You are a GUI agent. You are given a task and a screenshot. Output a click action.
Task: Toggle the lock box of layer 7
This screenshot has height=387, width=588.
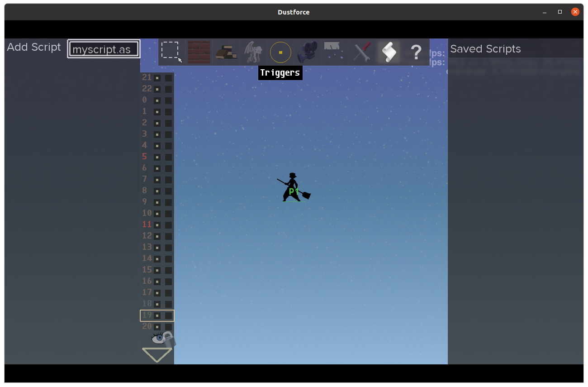[x=168, y=180]
